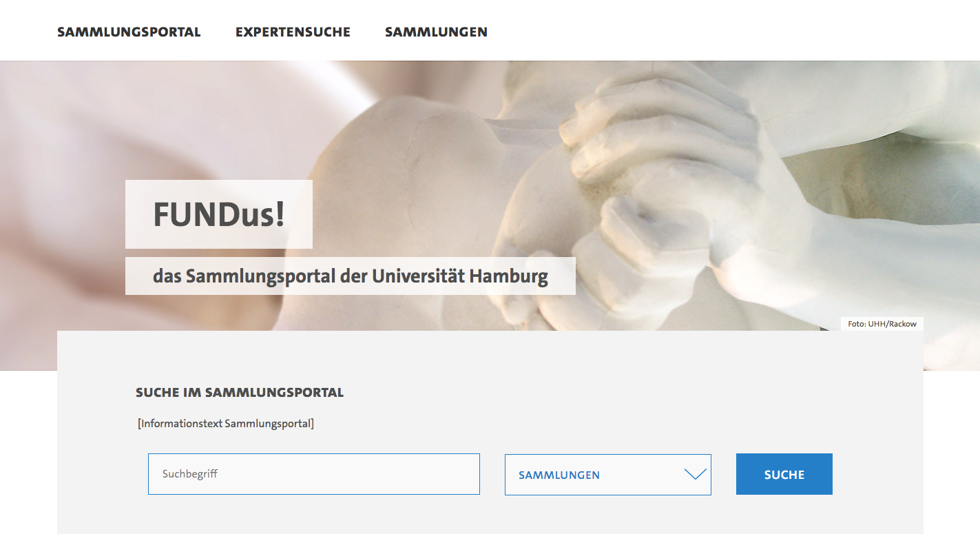Click the 'Suche im Sammlungsportal' heading
The height and width of the screenshot is (534, 980).
[x=240, y=393]
